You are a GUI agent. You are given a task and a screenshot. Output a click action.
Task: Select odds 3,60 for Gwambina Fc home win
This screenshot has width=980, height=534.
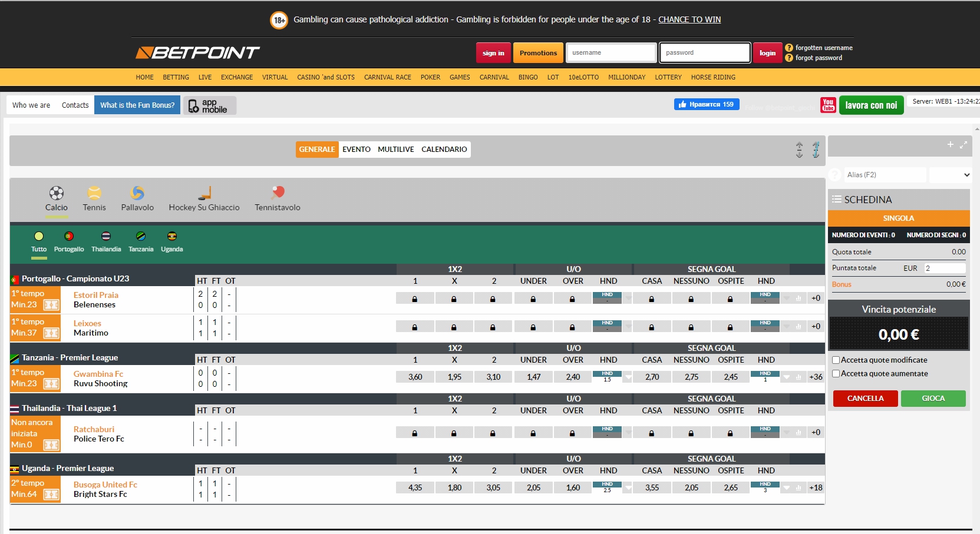(x=415, y=377)
